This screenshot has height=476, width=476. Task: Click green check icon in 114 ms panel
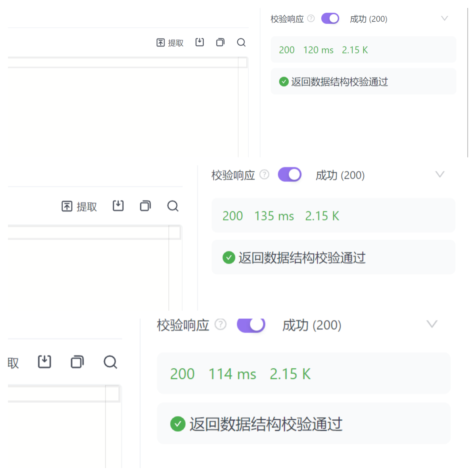[x=178, y=424]
